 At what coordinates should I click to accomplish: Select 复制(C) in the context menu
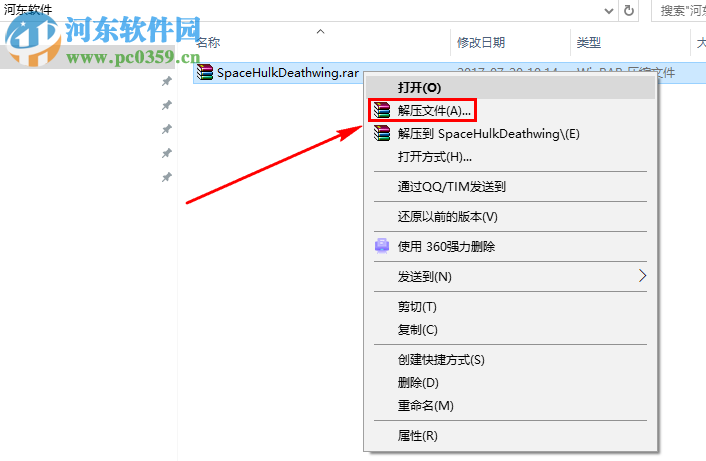(x=511, y=330)
